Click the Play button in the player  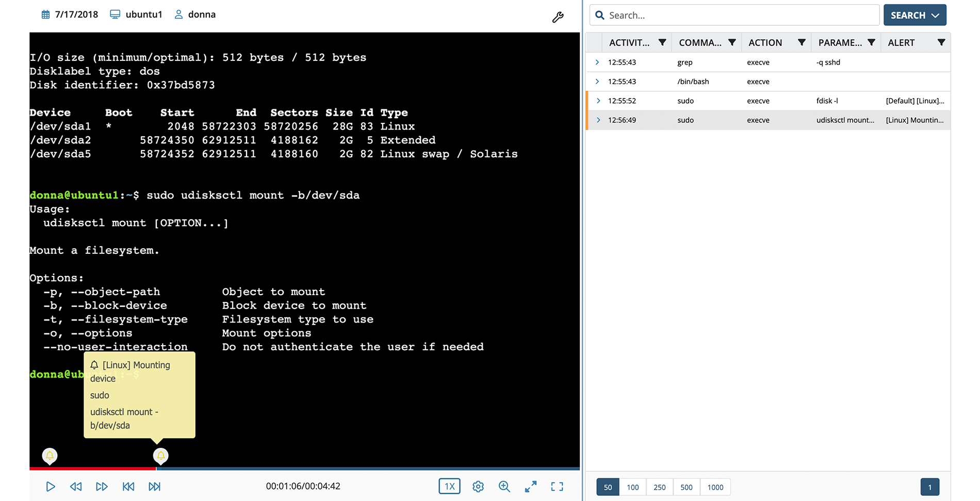click(x=51, y=487)
